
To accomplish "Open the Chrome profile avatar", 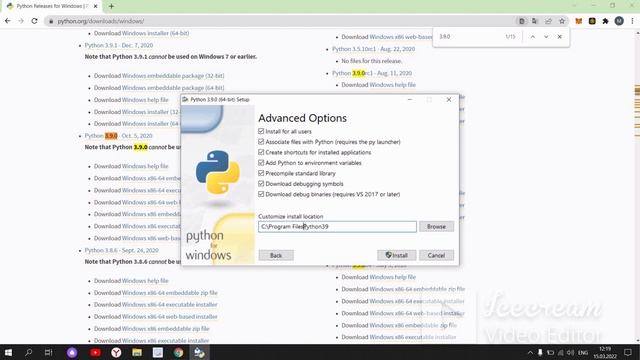I will pyautogui.click(x=619, y=21).
